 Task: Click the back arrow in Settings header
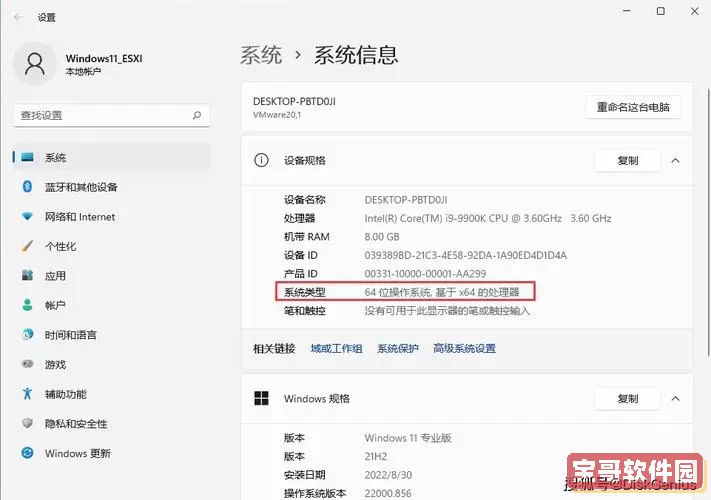tap(18, 17)
